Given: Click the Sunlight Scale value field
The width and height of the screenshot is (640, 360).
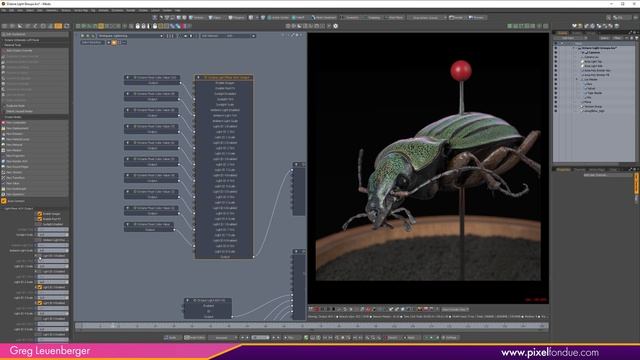Looking at the screenshot, I should coord(53,235).
